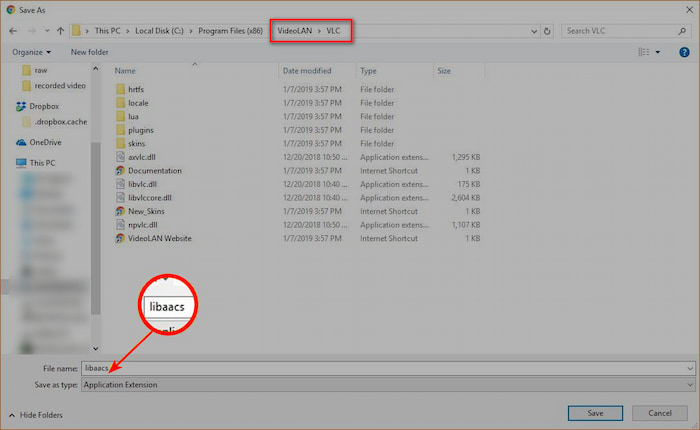
Task: Select libvlccore.dll file icon
Action: pos(120,198)
